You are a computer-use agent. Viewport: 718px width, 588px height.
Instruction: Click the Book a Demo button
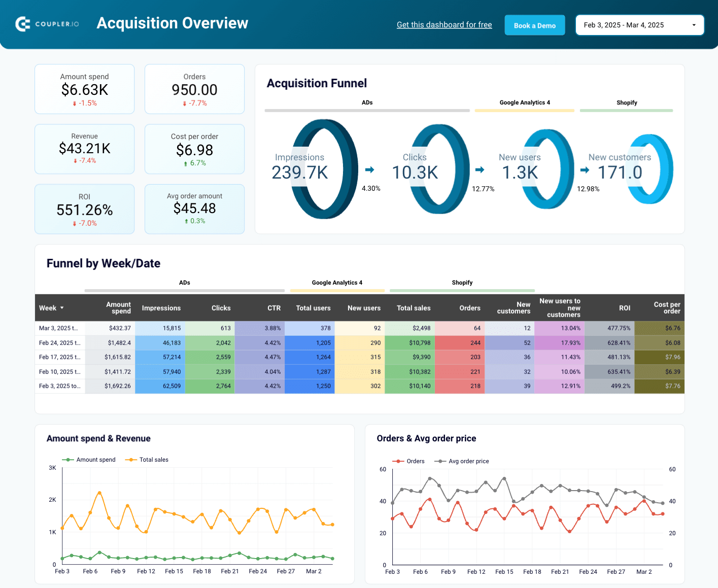pos(534,25)
